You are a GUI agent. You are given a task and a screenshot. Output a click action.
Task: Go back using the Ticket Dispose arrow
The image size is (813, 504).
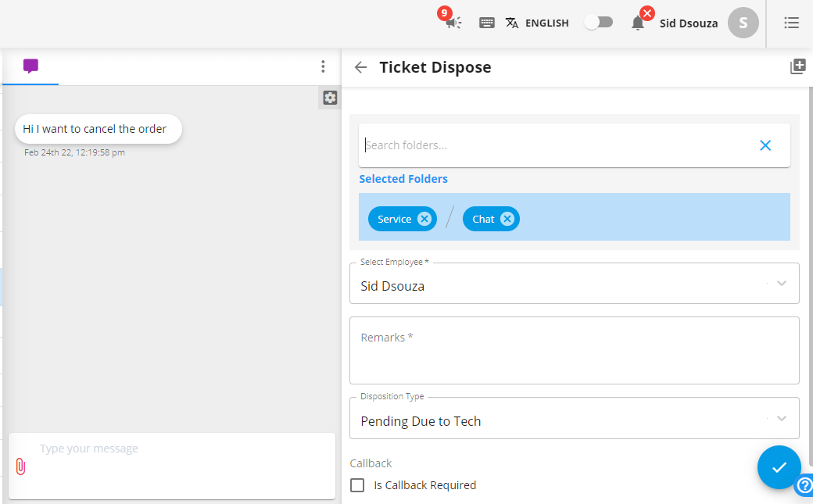(x=360, y=67)
